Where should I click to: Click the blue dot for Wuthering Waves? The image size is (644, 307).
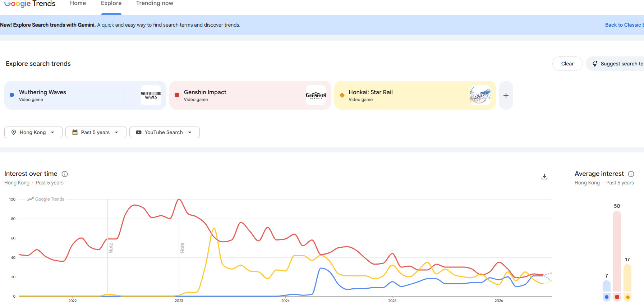[x=12, y=95]
